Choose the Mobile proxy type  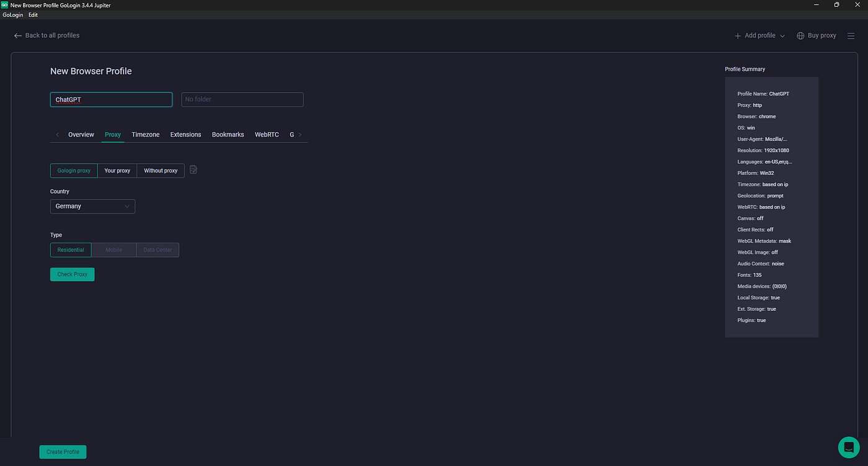(x=113, y=250)
